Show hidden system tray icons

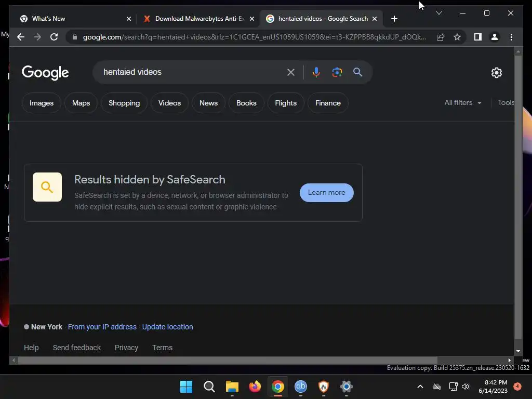[x=420, y=387]
